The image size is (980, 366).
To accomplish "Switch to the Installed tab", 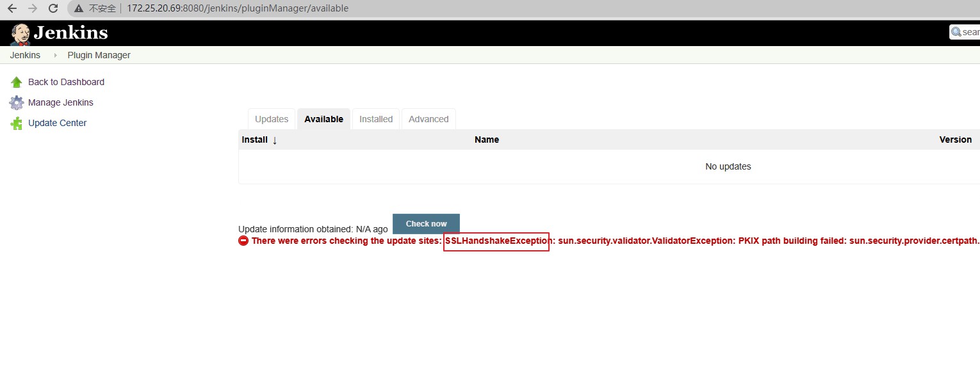I will (376, 119).
